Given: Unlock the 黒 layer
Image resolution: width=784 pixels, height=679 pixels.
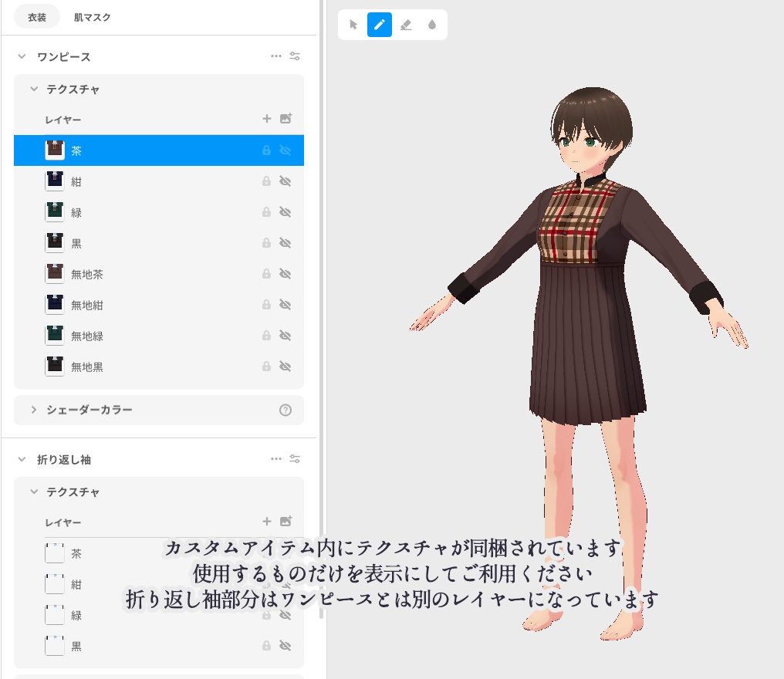Looking at the screenshot, I should 266,243.
